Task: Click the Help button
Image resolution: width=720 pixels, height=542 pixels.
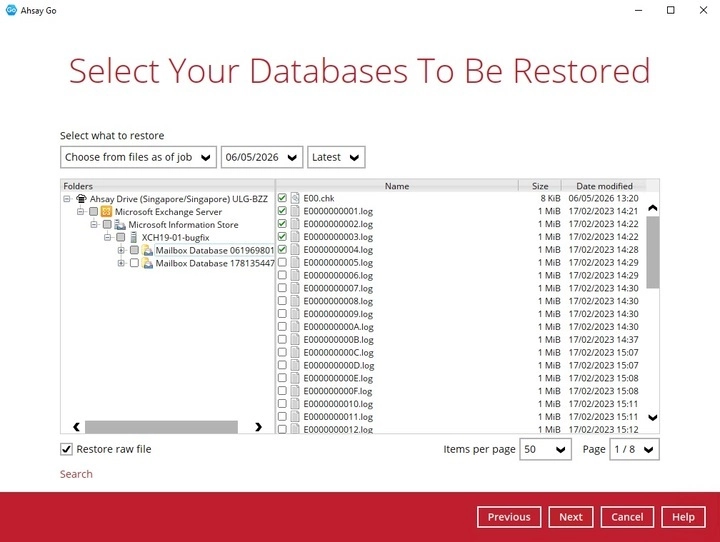Action: (683, 517)
